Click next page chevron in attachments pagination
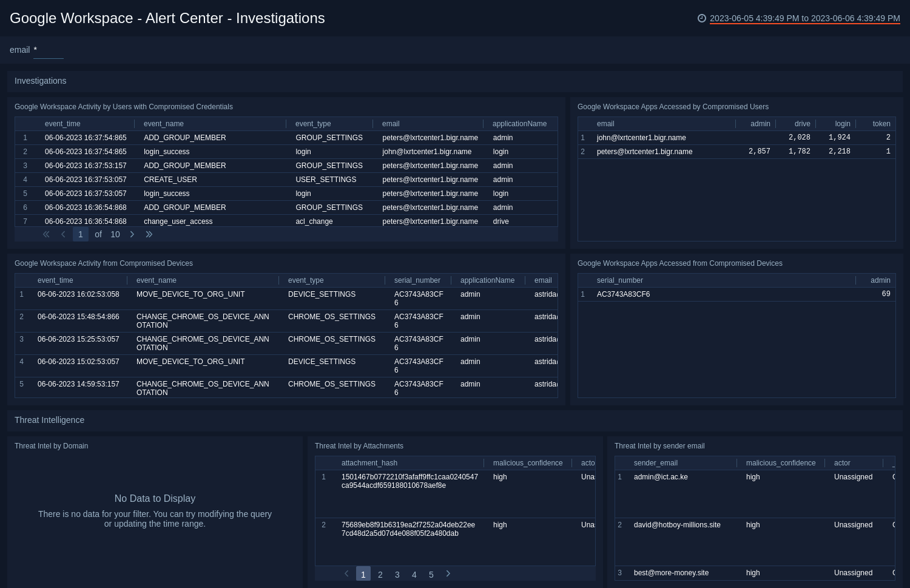Viewport: 910px width, 588px height. 448,573
